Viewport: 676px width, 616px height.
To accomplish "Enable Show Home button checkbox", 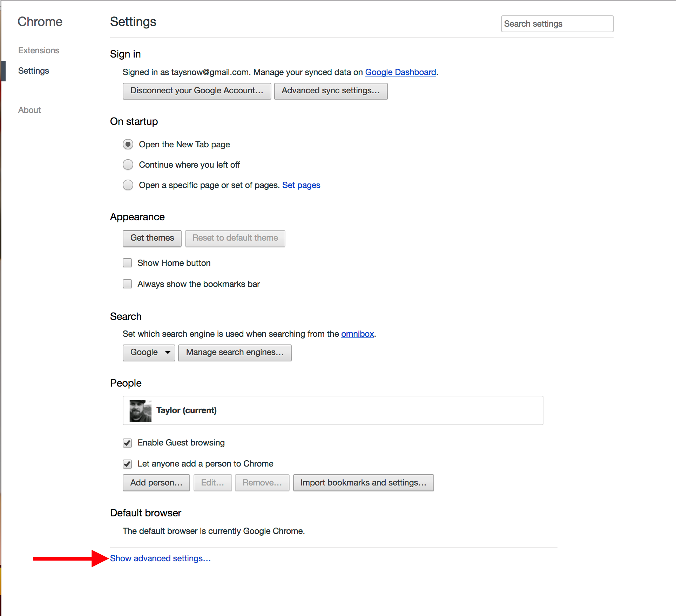I will pos(127,263).
